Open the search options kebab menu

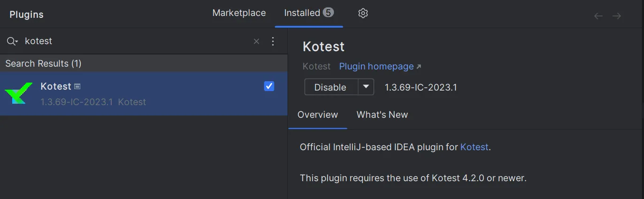(273, 41)
